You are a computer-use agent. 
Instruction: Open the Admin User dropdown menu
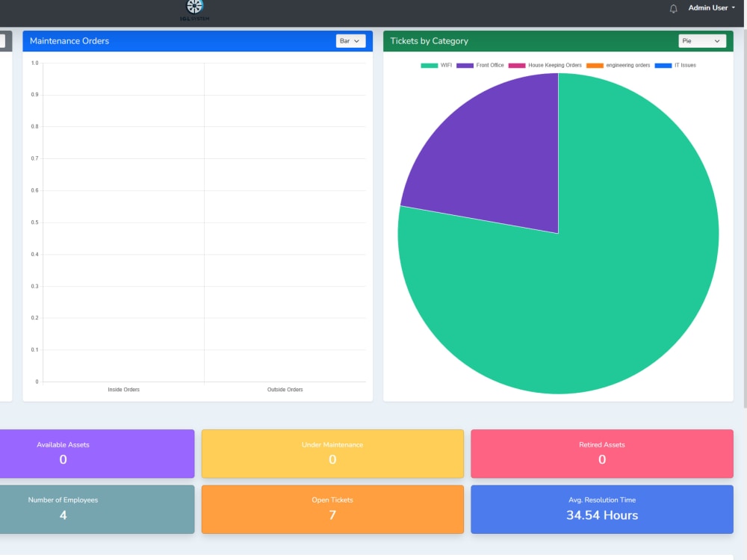712,7
